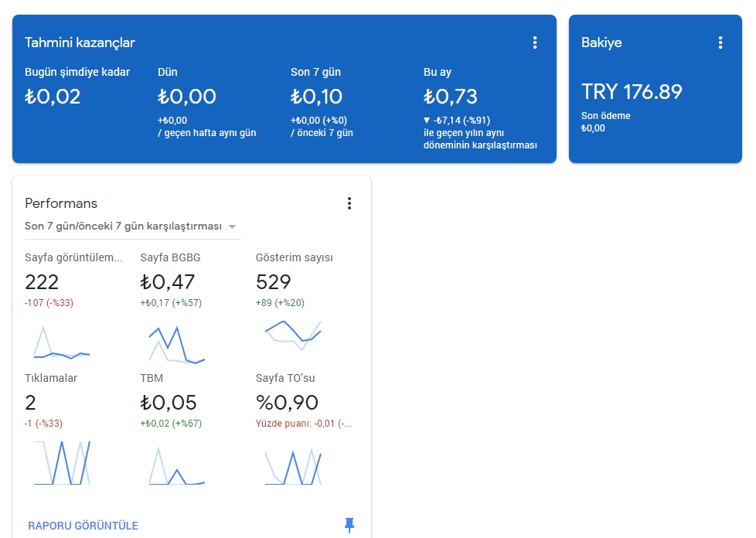This screenshot has width=756, height=538.
Task: Select the Sayfa görüntüleme value 222
Action: (x=42, y=282)
